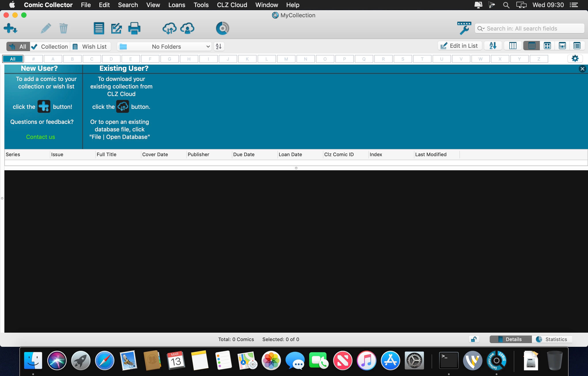Click the column chooser icon
The height and width of the screenshot is (376, 588).
click(x=512, y=46)
